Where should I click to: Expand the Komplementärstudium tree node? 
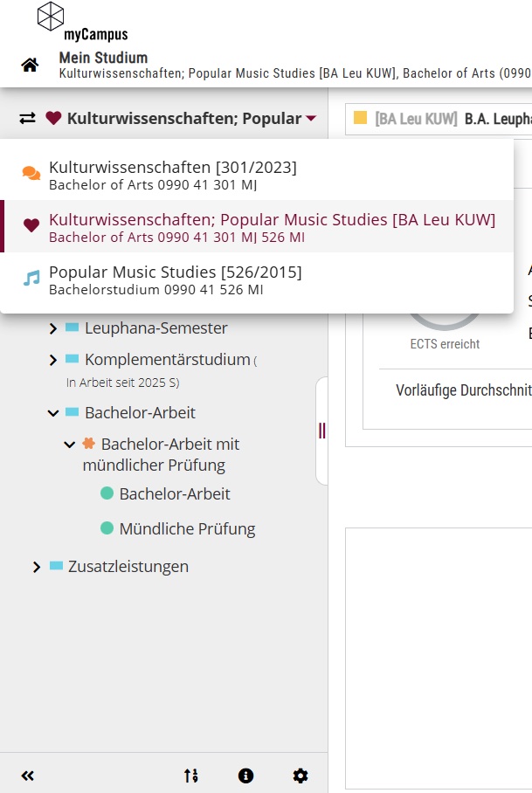coord(53,360)
